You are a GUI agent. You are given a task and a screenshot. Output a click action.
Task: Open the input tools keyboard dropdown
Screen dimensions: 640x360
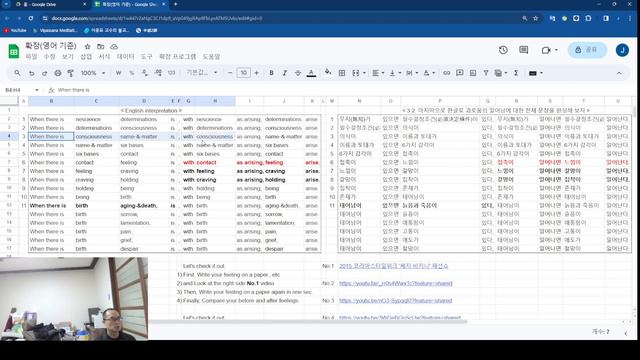tap(536, 73)
